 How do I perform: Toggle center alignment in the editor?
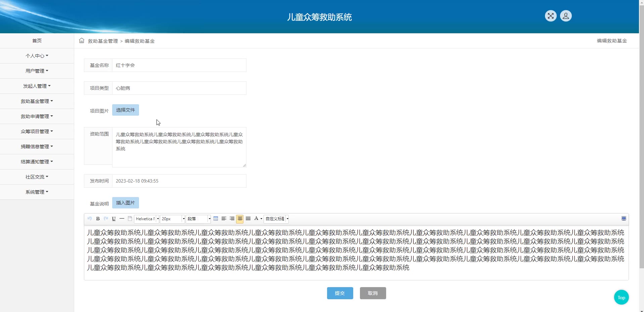click(240, 219)
